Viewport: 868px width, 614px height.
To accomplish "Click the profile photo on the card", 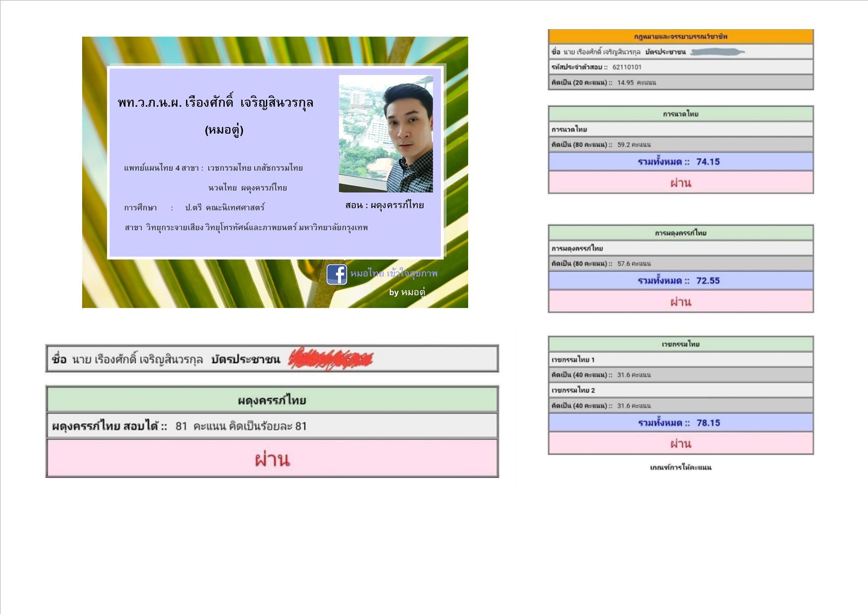I will point(386,134).
